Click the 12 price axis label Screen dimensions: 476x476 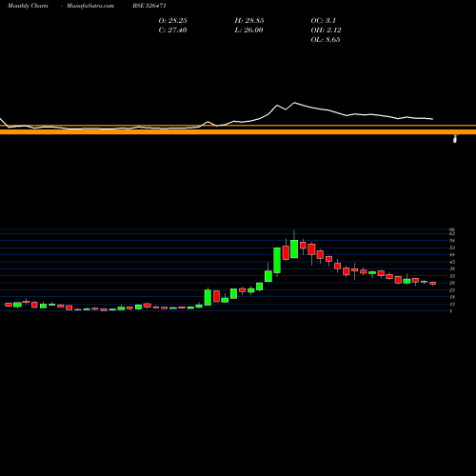click(452, 304)
